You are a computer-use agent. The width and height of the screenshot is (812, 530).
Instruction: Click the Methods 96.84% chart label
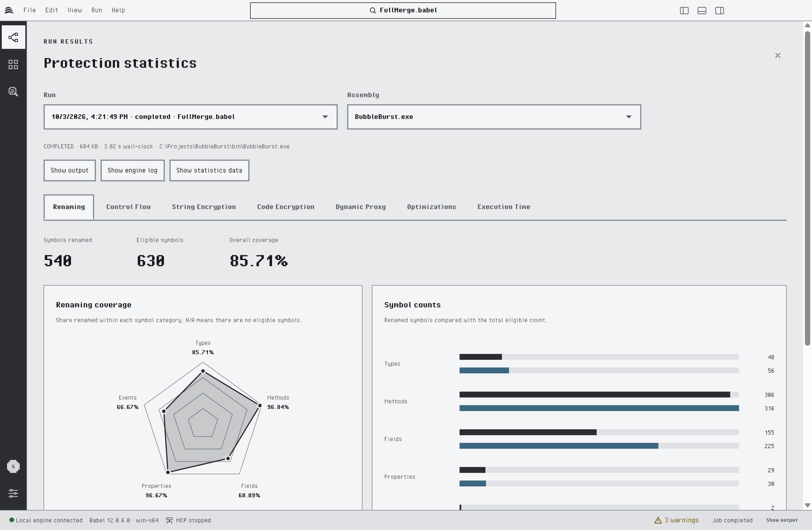click(278, 402)
